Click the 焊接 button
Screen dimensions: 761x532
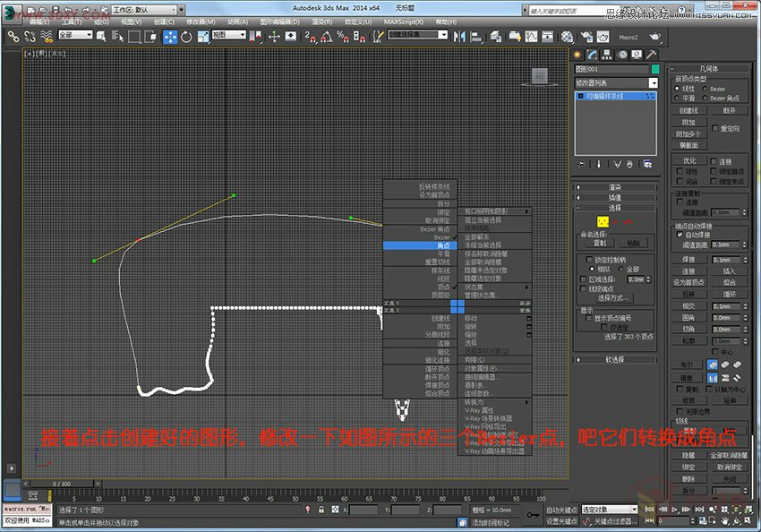tap(688, 260)
